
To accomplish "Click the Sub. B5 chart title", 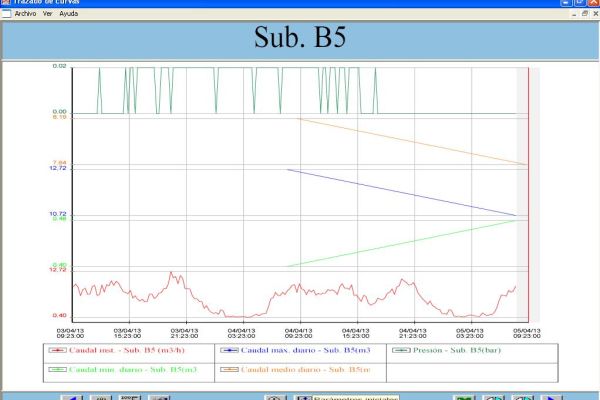I will 300,37.
